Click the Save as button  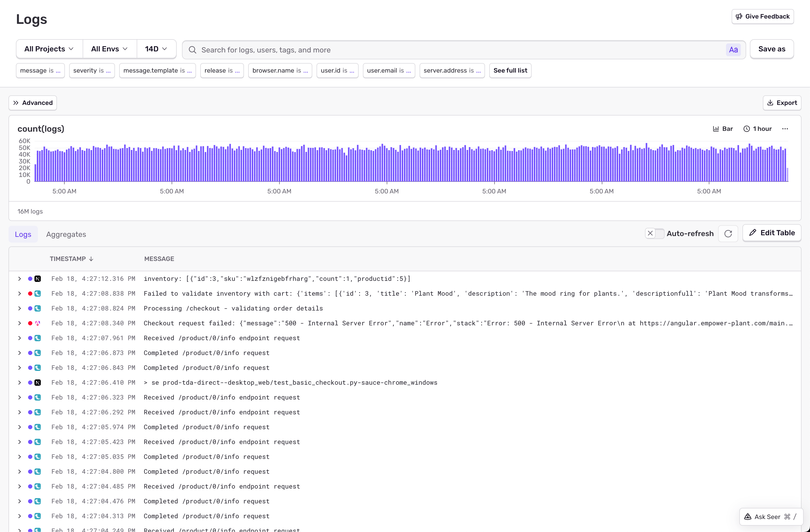click(x=772, y=49)
